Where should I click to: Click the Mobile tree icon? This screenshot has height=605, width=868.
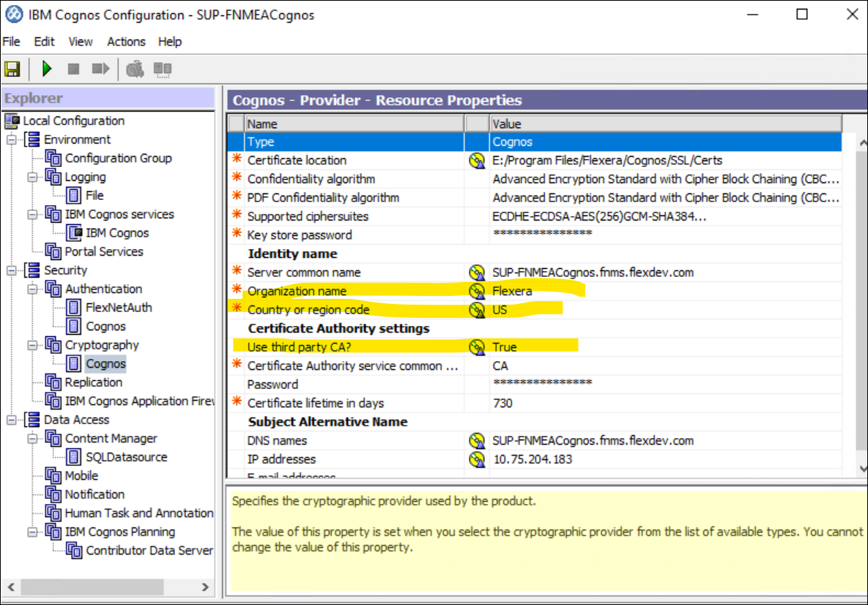click(x=53, y=476)
